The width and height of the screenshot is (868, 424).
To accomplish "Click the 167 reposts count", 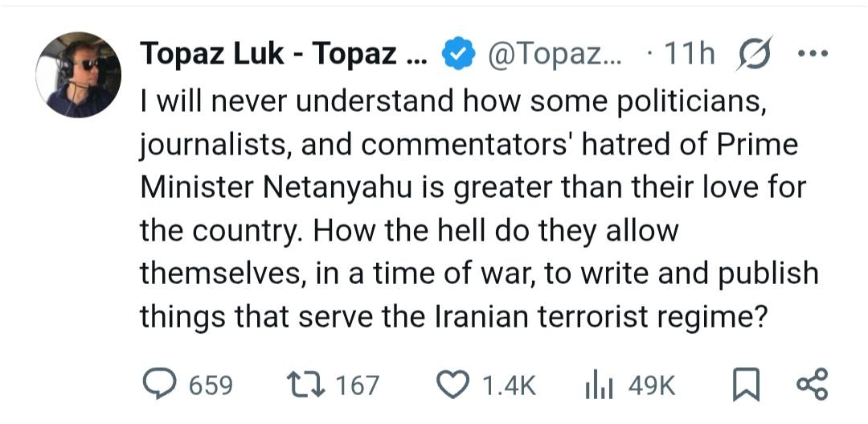I will click(x=357, y=385).
